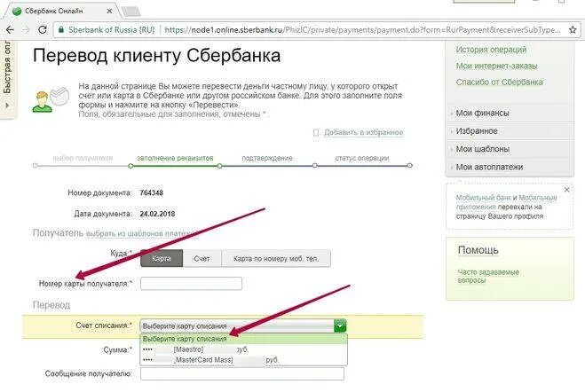The width and height of the screenshot is (585, 392).
Task: Click the Помощь heading
Action: pos(478,250)
